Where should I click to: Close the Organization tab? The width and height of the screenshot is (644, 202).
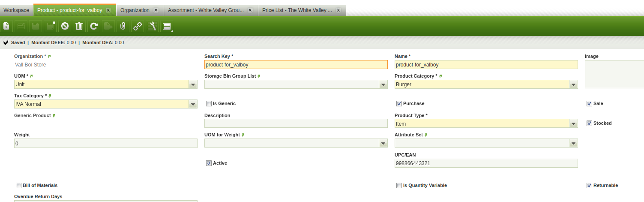tap(156, 10)
